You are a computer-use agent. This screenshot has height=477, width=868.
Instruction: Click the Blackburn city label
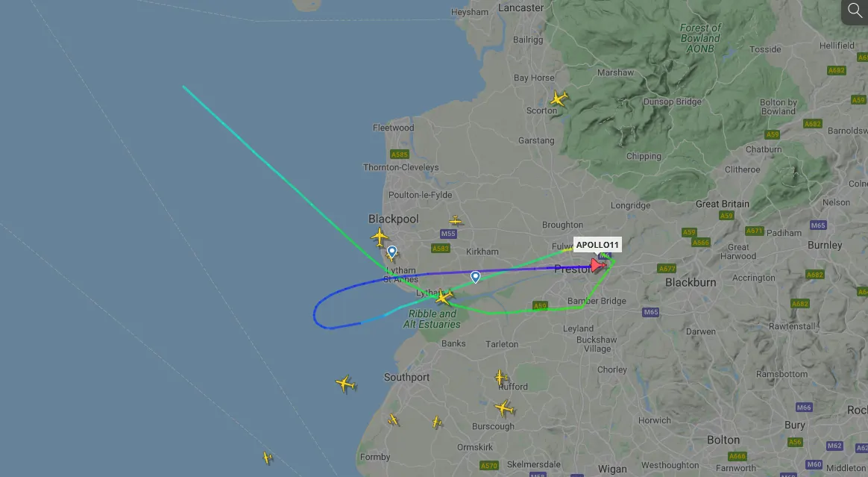click(691, 283)
